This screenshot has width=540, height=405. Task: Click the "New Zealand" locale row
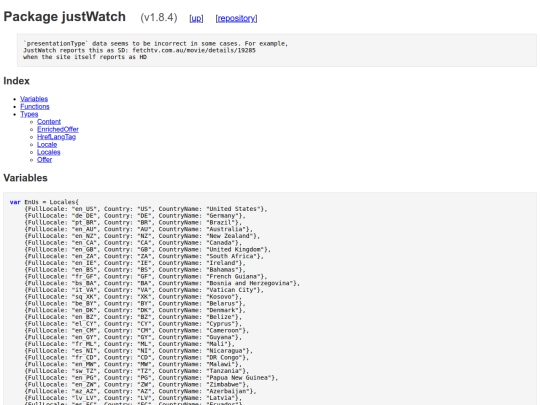pyautogui.click(x=142, y=236)
